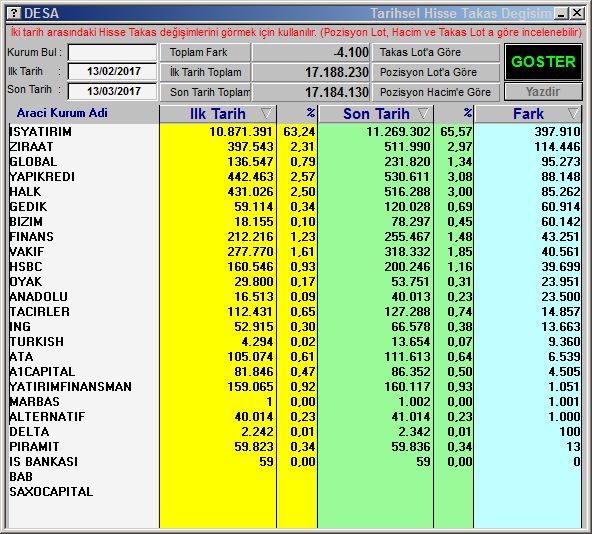The height and width of the screenshot is (534, 592).
Task: Select the ANADOLU row name
Action: (39, 297)
